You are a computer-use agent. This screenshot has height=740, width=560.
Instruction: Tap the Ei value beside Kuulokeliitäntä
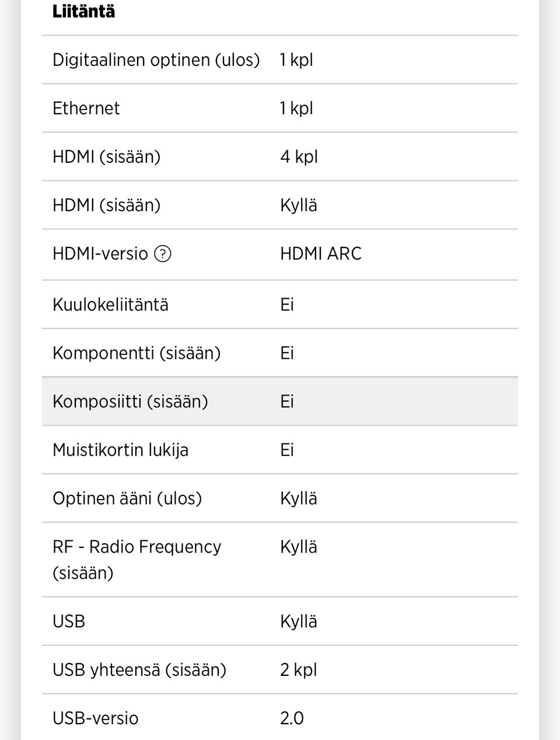pyautogui.click(x=287, y=305)
